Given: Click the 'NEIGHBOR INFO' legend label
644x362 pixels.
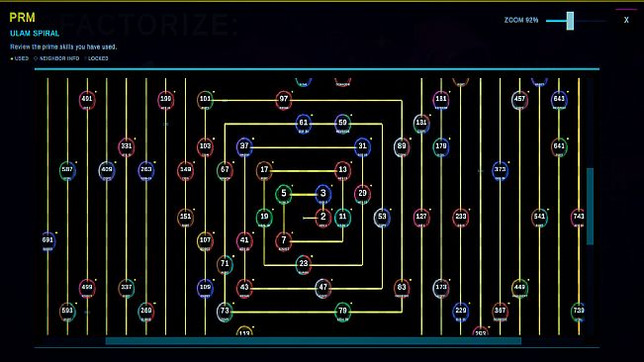Looking at the screenshot, I should (59, 58).
